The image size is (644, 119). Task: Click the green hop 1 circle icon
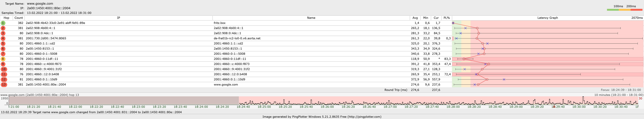[x=3, y=23]
